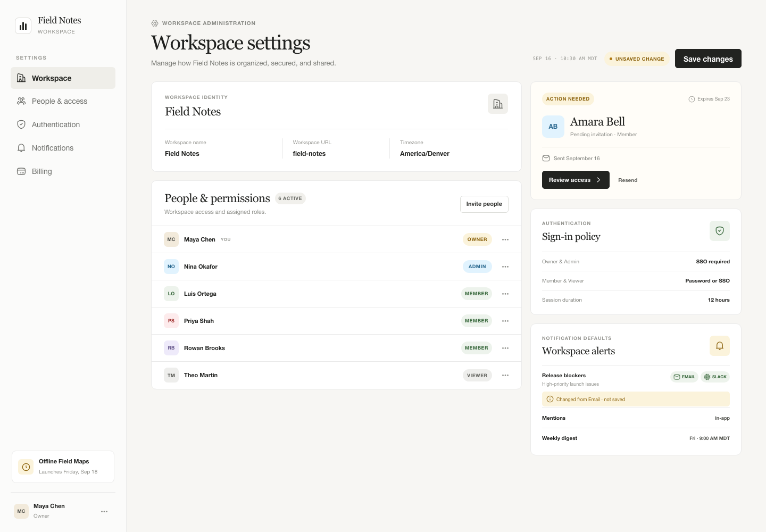Open more options for Theo Martin
The image size is (766, 532).
(505, 375)
